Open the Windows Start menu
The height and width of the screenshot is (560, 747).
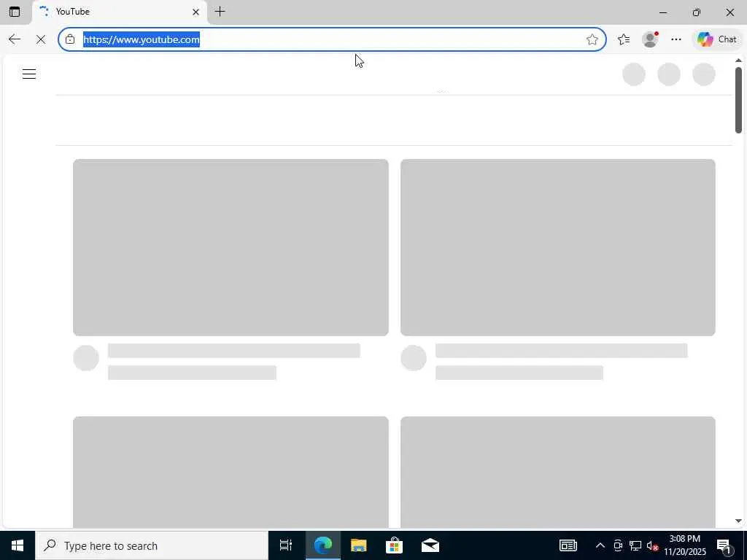[18, 545]
